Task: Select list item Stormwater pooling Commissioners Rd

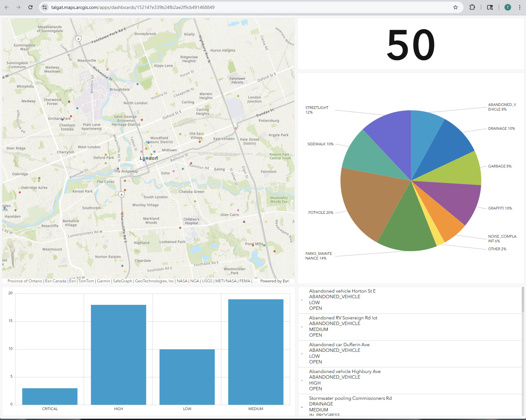Action: tap(410, 405)
